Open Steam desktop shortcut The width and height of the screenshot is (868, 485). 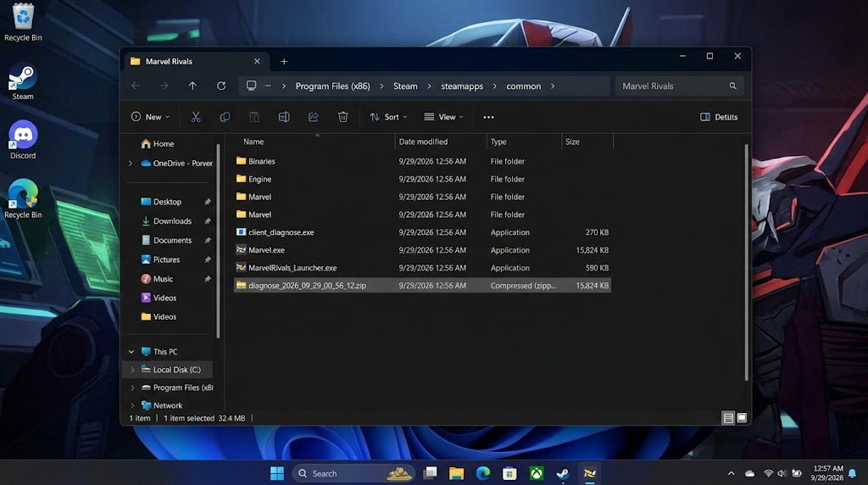23,83
